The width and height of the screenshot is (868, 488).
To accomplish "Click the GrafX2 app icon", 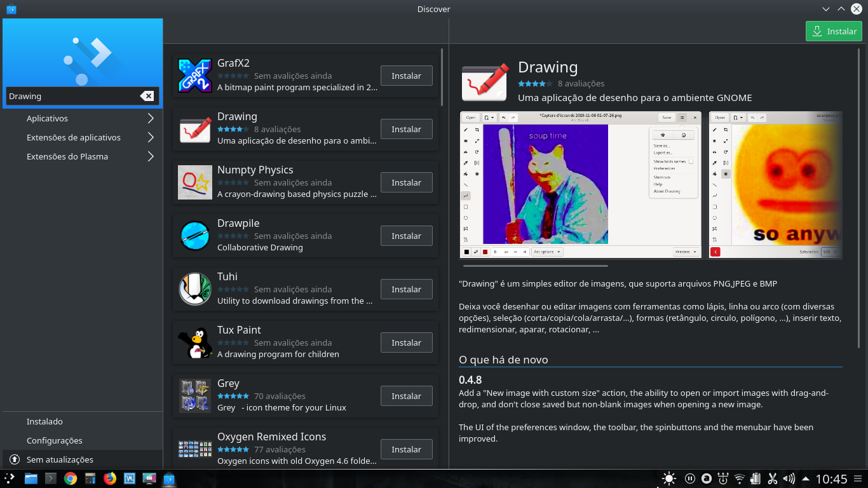I will click(x=194, y=74).
